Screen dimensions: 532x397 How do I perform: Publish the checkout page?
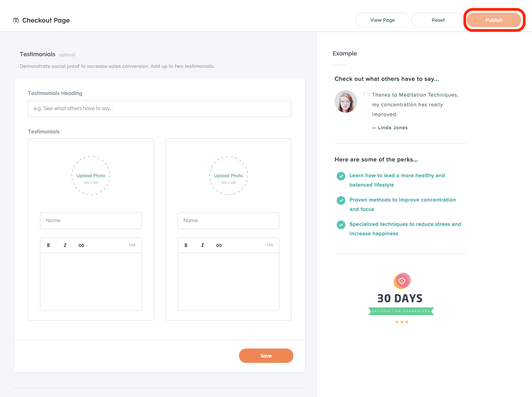[494, 20]
